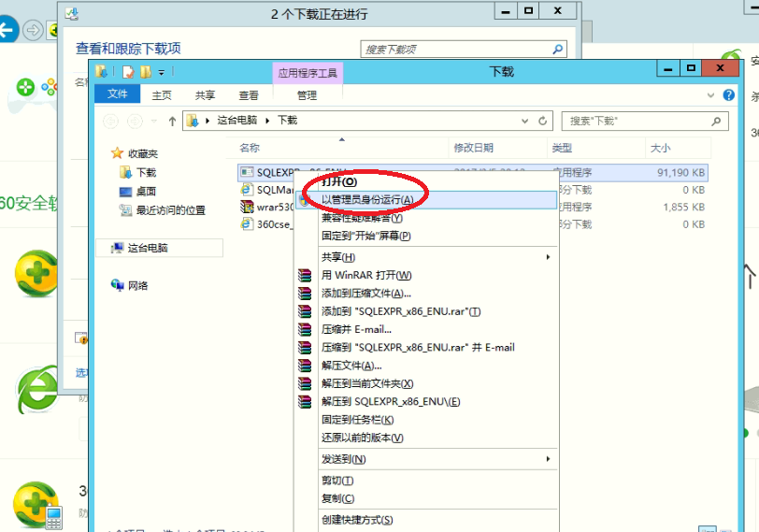Click the arrow after 这台电脑 in breadcrumb

(267, 121)
